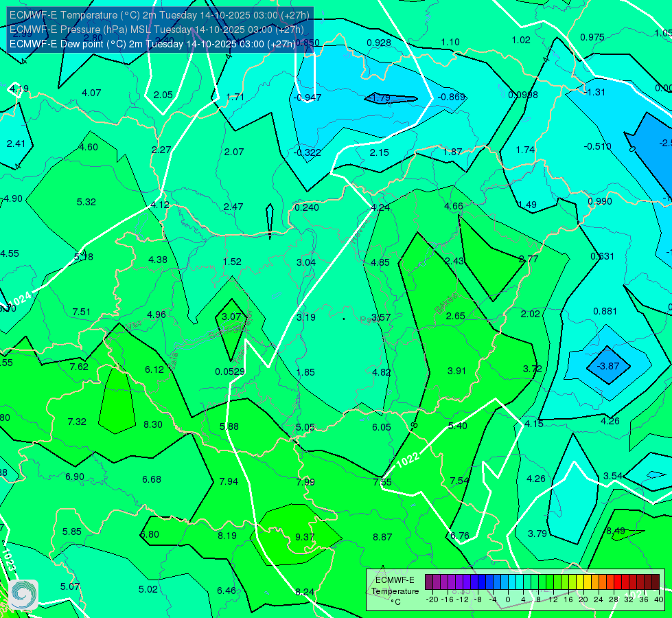Click the '0.0998' temperature value

(x=523, y=95)
